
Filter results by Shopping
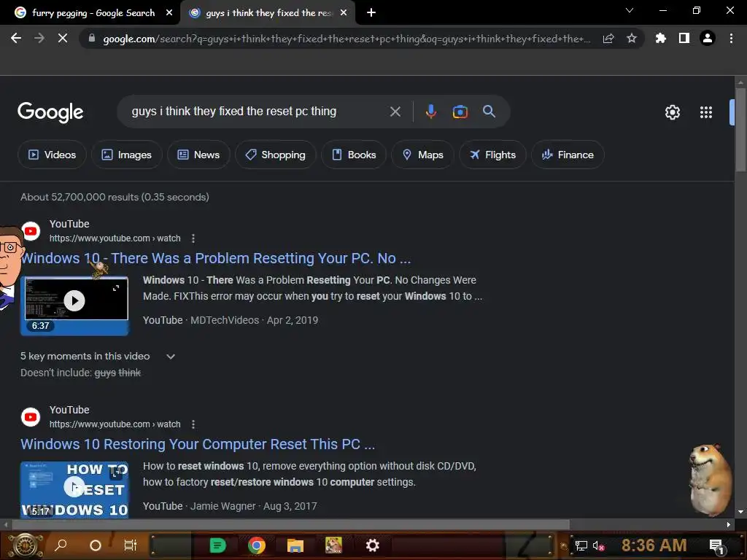click(275, 155)
